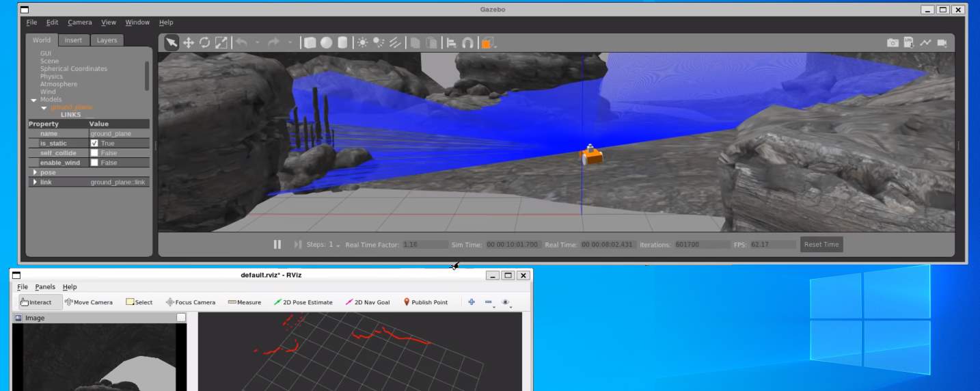The image size is (980, 391).
Task: Open the Align tool in Gazebo toolbar
Action: [451, 42]
